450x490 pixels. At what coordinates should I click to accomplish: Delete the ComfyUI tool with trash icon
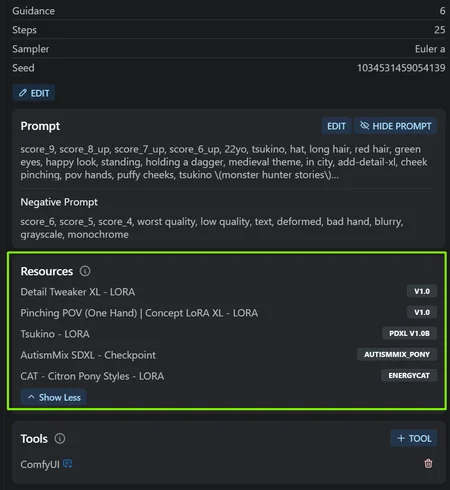[428, 463]
